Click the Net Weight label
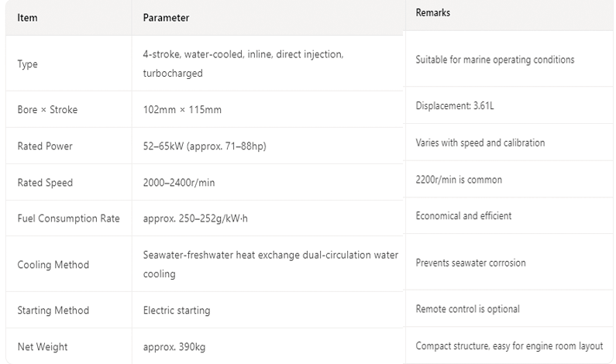This screenshot has height=364, width=616. 41,347
